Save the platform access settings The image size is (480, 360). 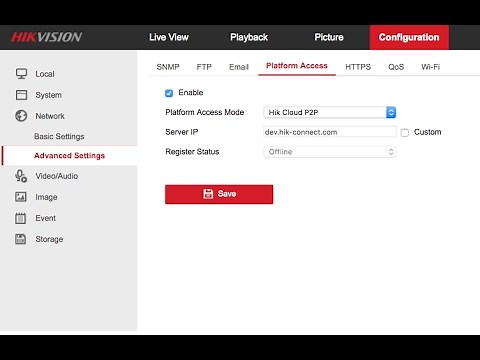[x=219, y=194]
